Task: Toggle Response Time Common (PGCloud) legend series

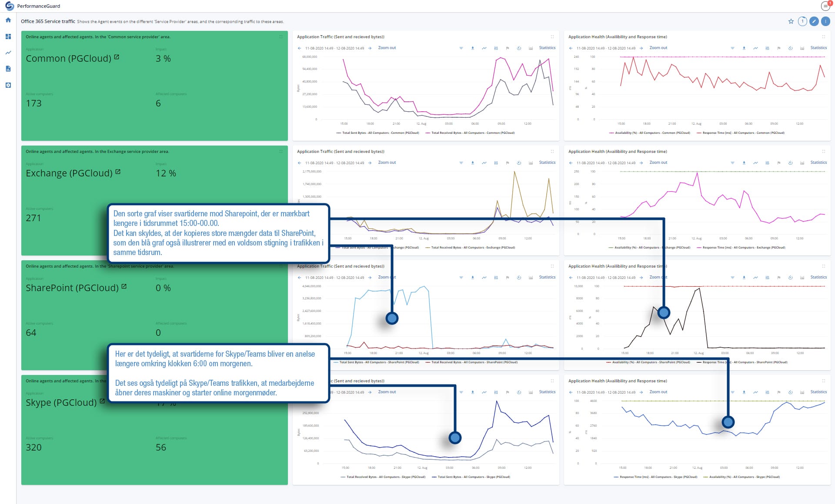Action: [741, 133]
